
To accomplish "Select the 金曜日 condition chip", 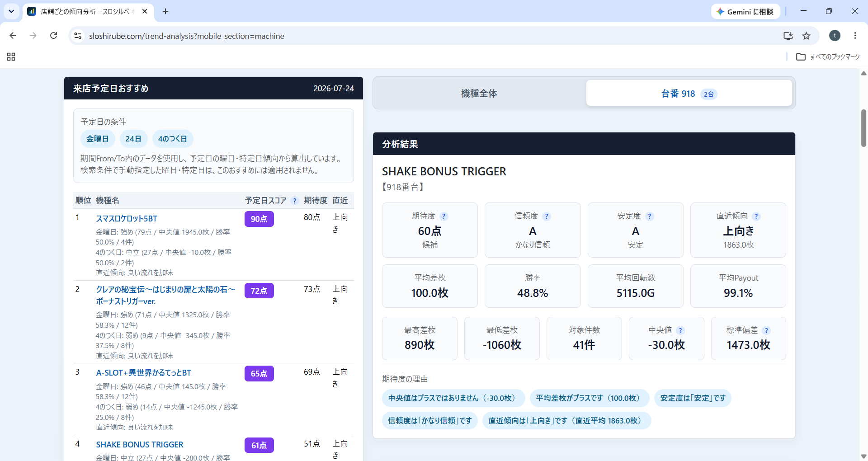I will [x=98, y=139].
